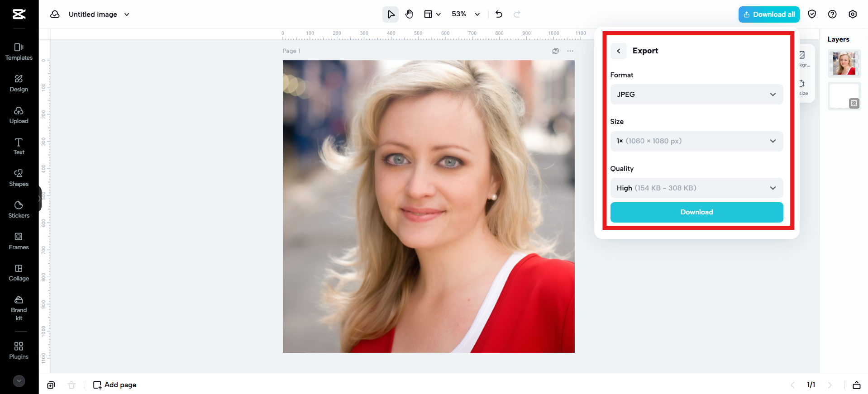Screen dimensions: 868x394
Task: Activate the pointer select tool
Action: [x=391, y=14]
